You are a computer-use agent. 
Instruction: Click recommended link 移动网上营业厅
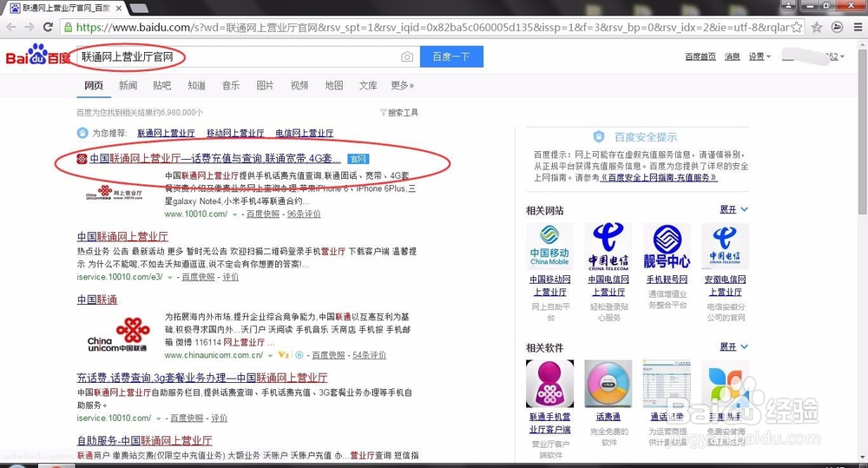pyautogui.click(x=235, y=133)
